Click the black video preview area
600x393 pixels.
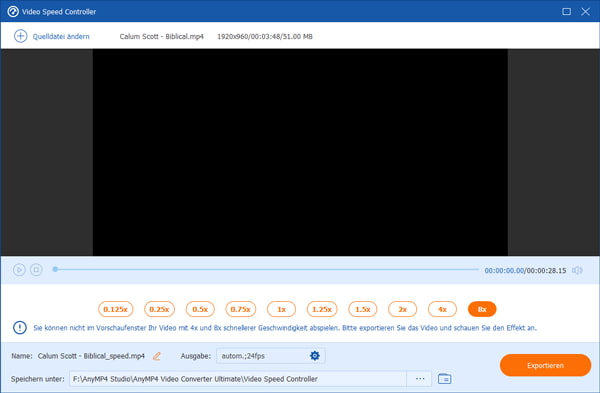coord(300,152)
